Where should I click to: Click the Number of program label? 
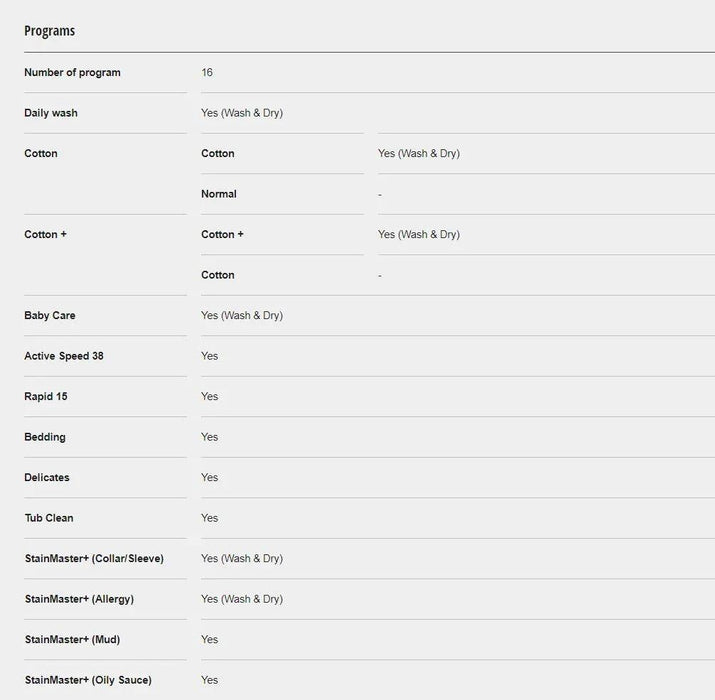[x=72, y=73]
